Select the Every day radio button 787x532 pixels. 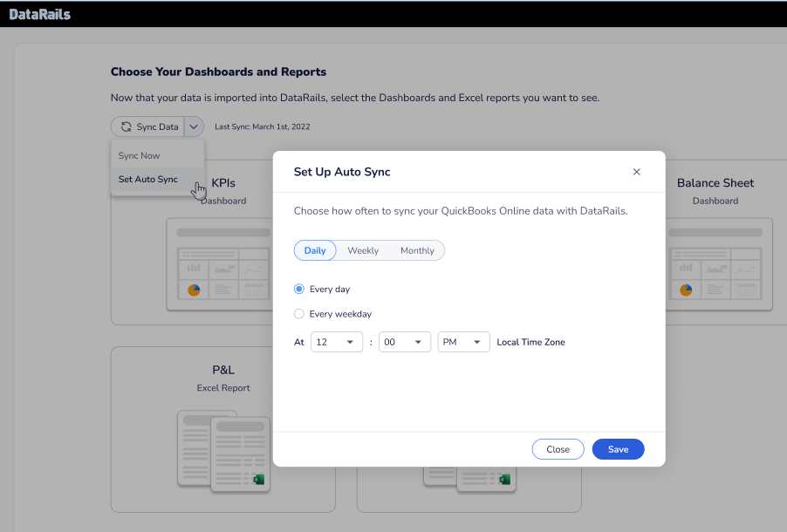click(x=299, y=289)
